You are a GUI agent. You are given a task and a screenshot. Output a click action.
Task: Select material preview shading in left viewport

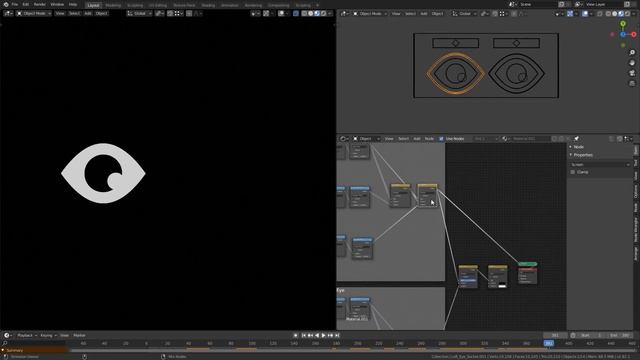pyautogui.click(x=317, y=13)
